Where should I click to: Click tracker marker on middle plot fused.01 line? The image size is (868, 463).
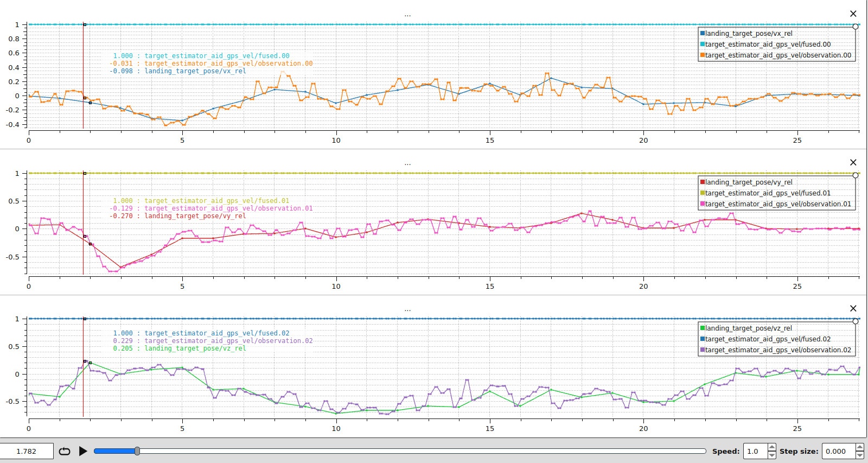click(x=85, y=173)
